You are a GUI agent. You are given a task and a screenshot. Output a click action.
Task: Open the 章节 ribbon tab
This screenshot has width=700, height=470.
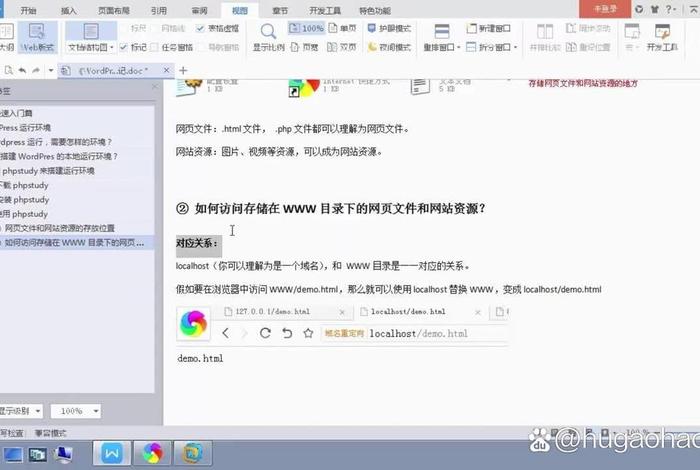(x=280, y=11)
